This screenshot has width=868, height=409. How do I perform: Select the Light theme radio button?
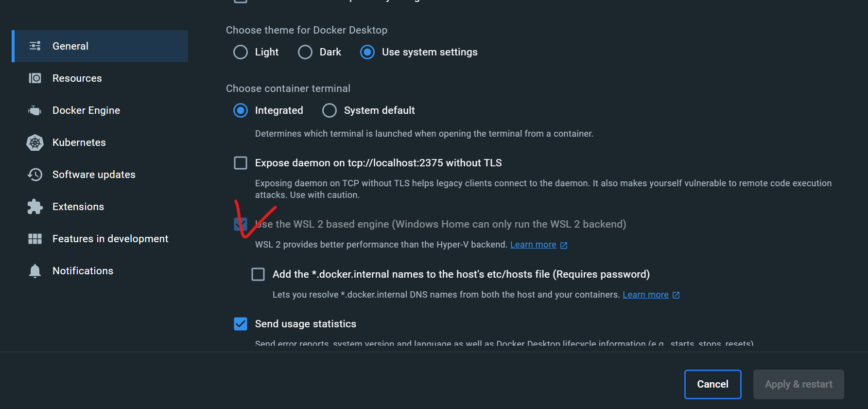point(241,52)
